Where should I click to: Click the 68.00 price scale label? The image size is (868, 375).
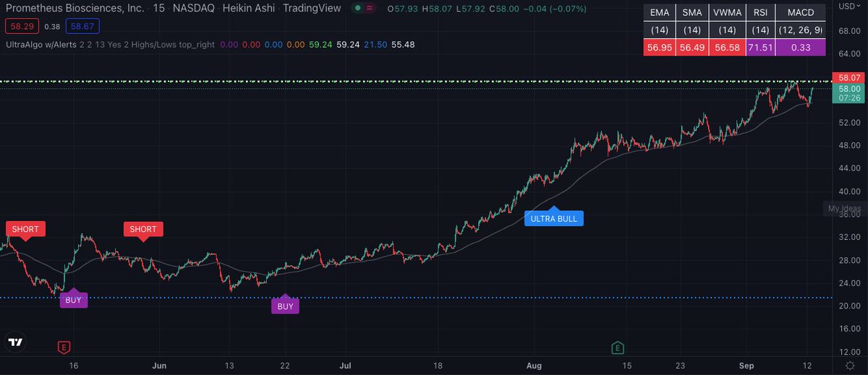point(848,31)
